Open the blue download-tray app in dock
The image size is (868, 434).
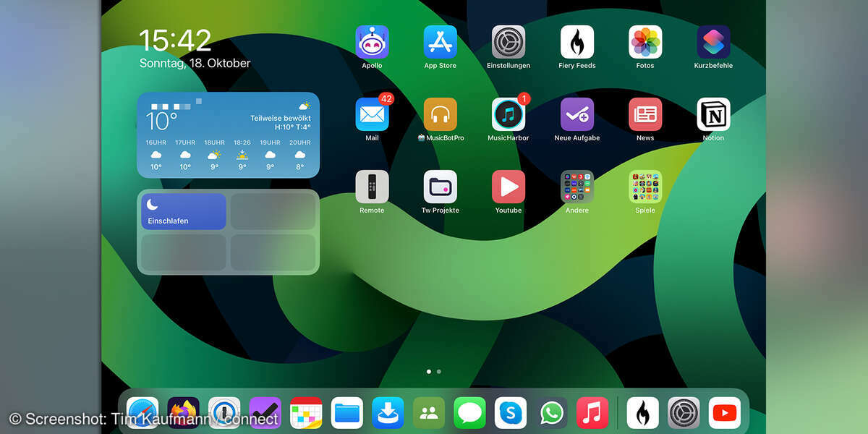[x=388, y=413]
